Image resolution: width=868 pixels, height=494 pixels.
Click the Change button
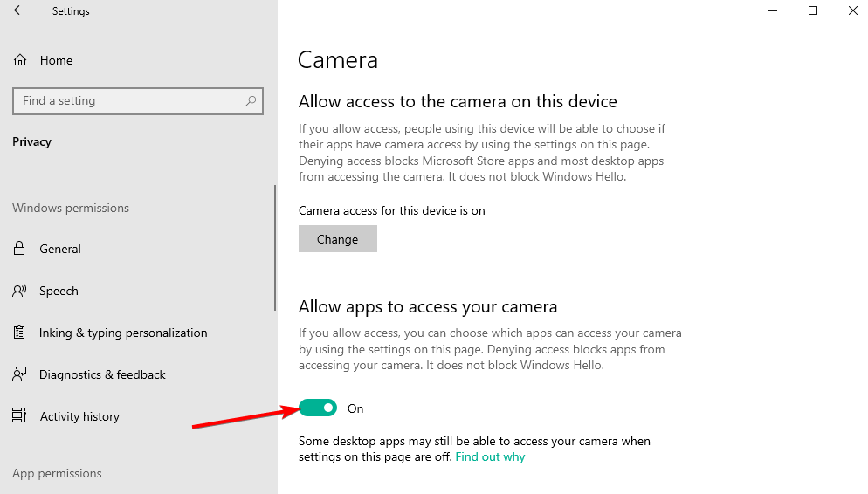(x=338, y=239)
